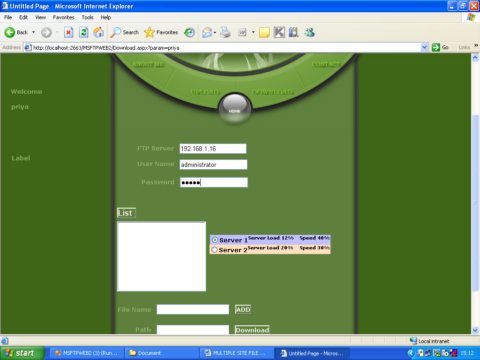The image size is (480, 360).
Task: Select the Server 2 radio button
Action: 215,249
